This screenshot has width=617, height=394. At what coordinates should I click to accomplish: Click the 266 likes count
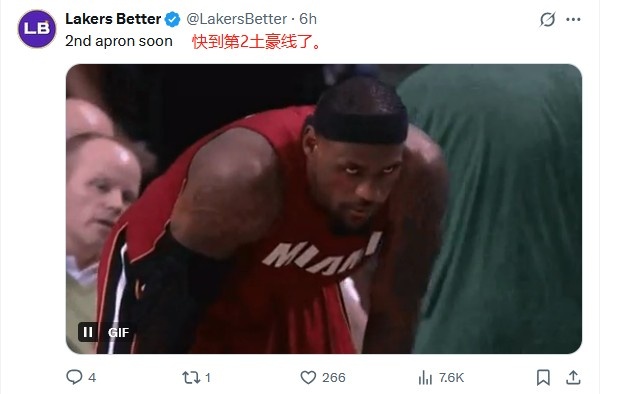(x=334, y=378)
